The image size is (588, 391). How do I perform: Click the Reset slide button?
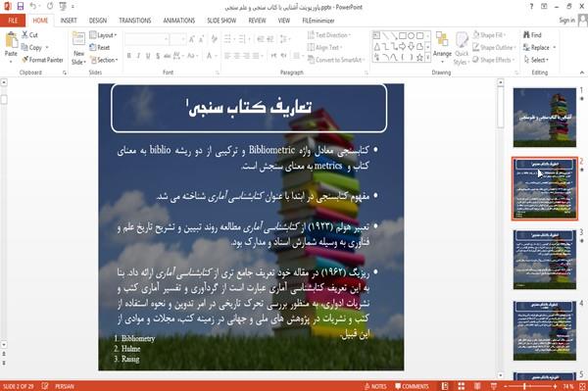click(x=100, y=48)
